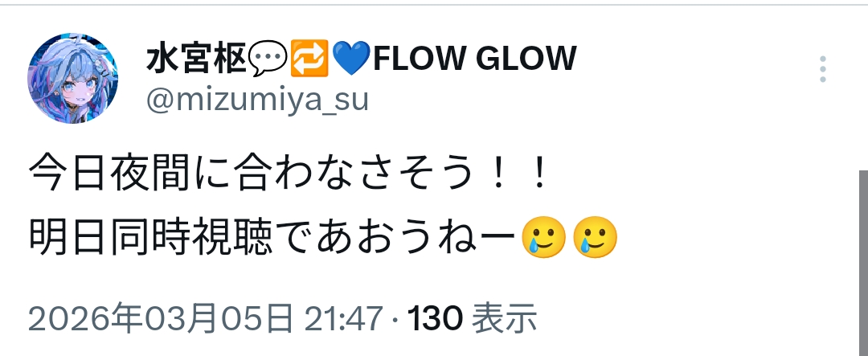Click the second tweet line starting 明日同時視聴
The height and width of the screenshot is (356, 868).
[323, 238]
